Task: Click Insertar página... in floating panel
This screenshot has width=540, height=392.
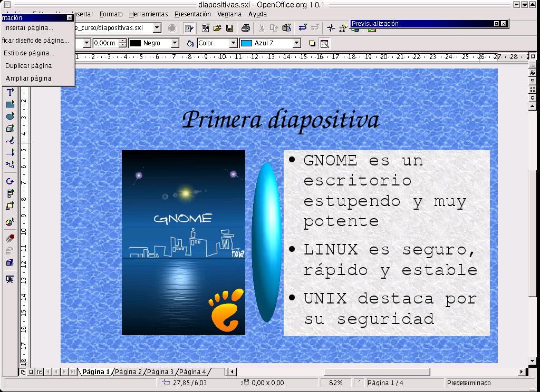Action: click(28, 28)
